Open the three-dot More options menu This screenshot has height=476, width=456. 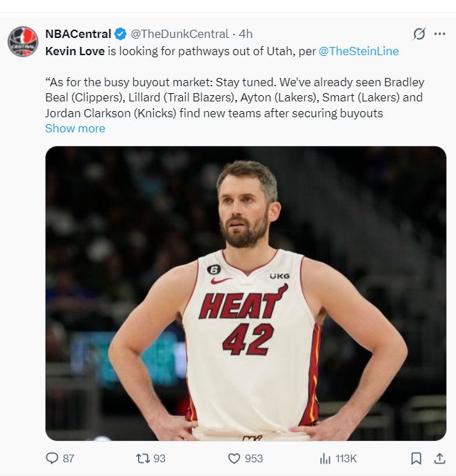[x=439, y=34]
